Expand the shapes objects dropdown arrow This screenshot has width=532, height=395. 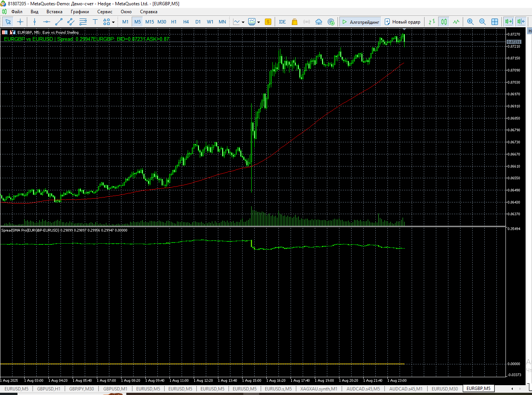(113, 22)
